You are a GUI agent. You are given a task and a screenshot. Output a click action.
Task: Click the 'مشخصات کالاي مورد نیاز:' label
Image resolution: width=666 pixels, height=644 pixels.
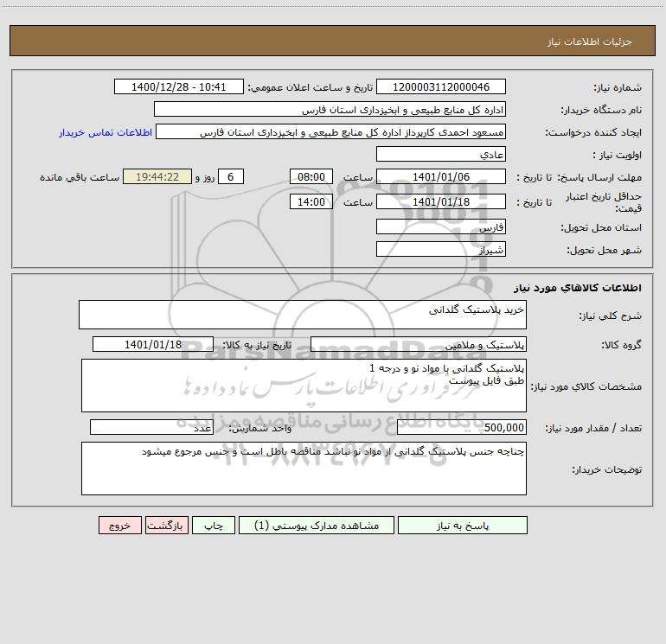588,386
